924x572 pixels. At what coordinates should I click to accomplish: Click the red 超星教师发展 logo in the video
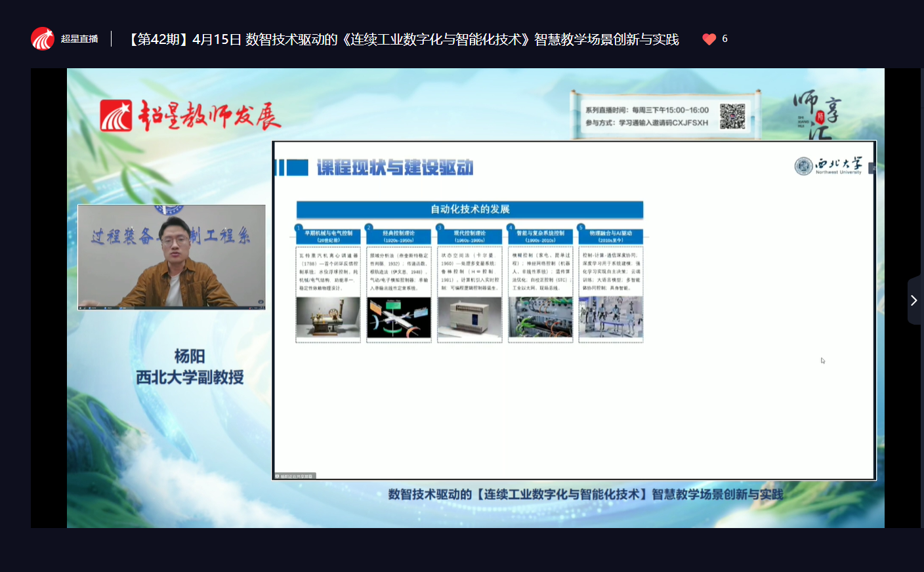click(190, 116)
